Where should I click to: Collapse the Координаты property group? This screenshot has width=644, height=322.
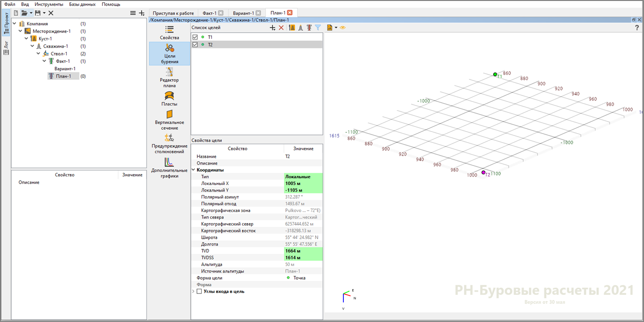(194, 170)
